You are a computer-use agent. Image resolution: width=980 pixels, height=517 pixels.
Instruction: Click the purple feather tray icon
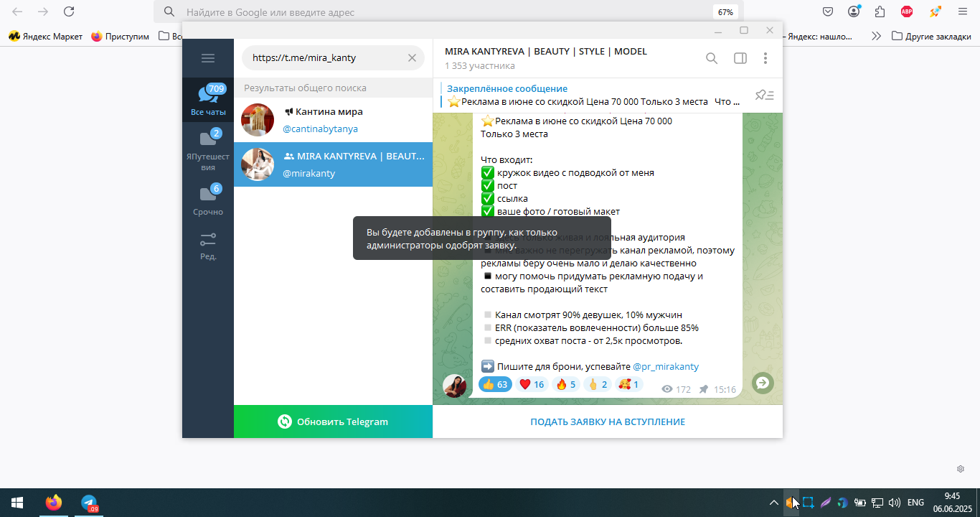pos(825,503)
